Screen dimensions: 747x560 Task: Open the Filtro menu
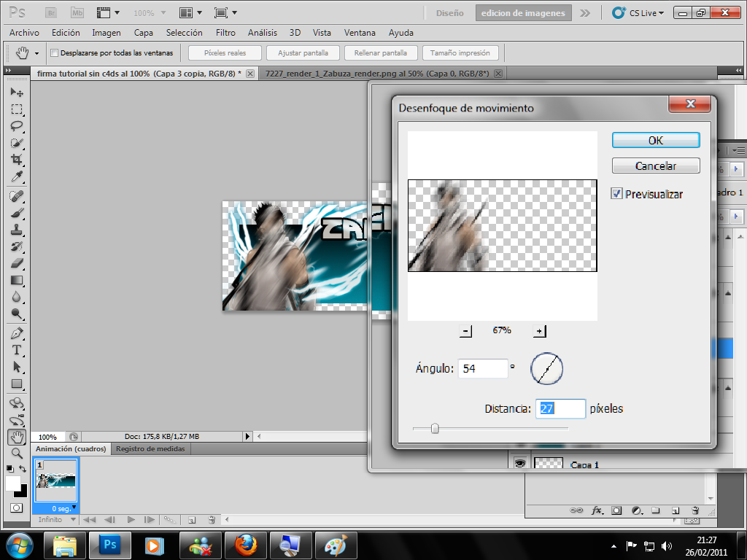point(225,32)
